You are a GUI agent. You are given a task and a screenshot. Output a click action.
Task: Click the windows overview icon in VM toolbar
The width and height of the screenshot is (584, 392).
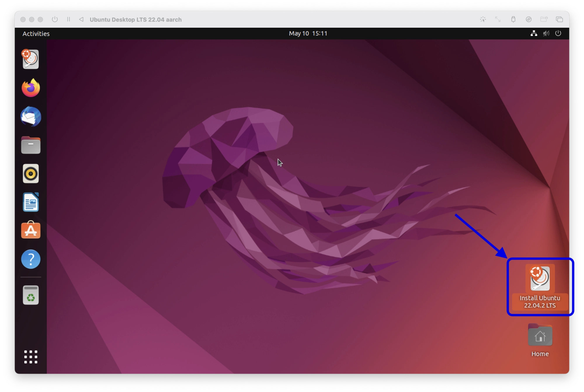coord(559,19)
